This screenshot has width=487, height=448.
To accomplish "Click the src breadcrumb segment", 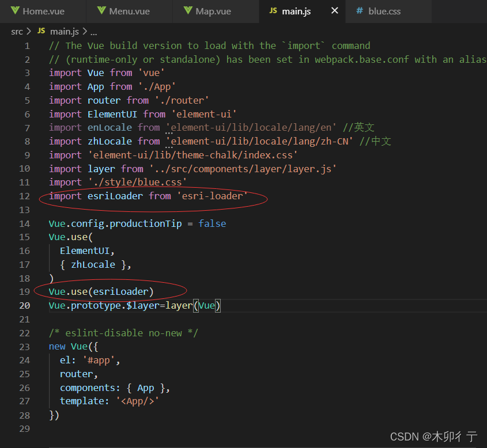I will pyautogui.click(x=17, y=32).
